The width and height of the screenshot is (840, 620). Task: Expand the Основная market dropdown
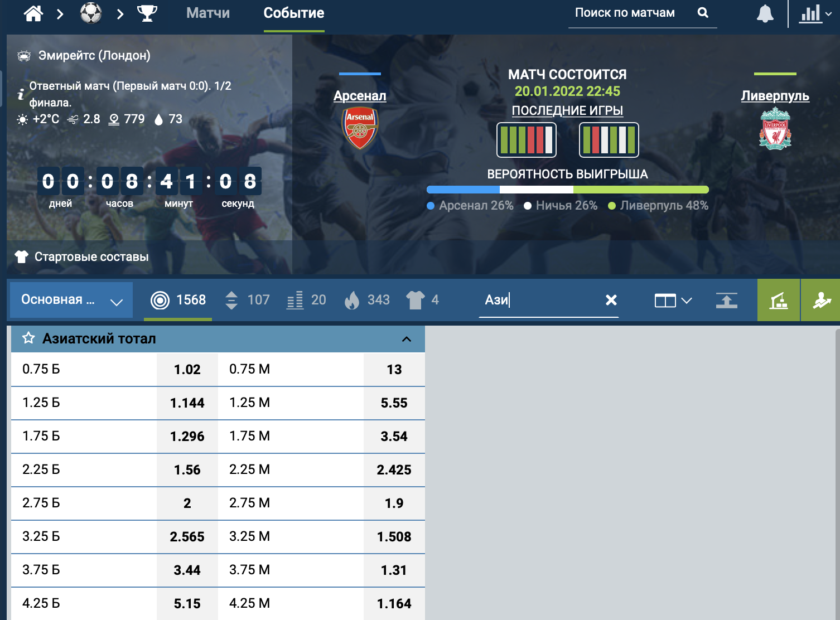(x=71, y=300)
